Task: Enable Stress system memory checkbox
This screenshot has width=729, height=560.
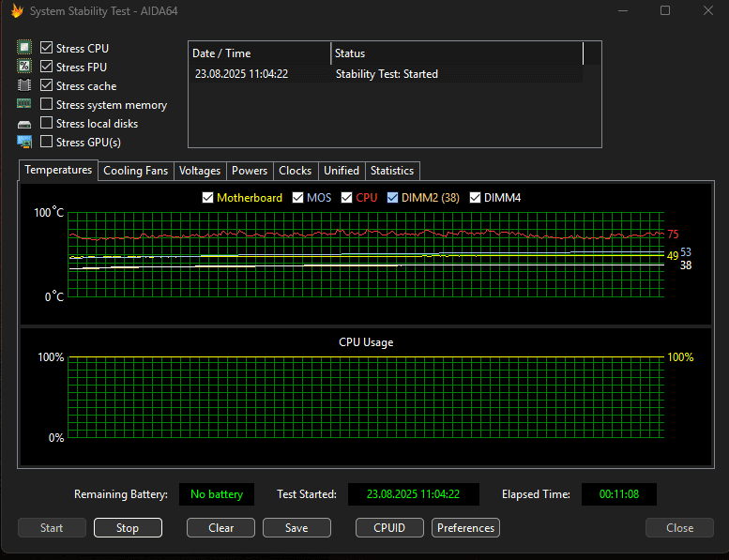Action: coord(47,104)
